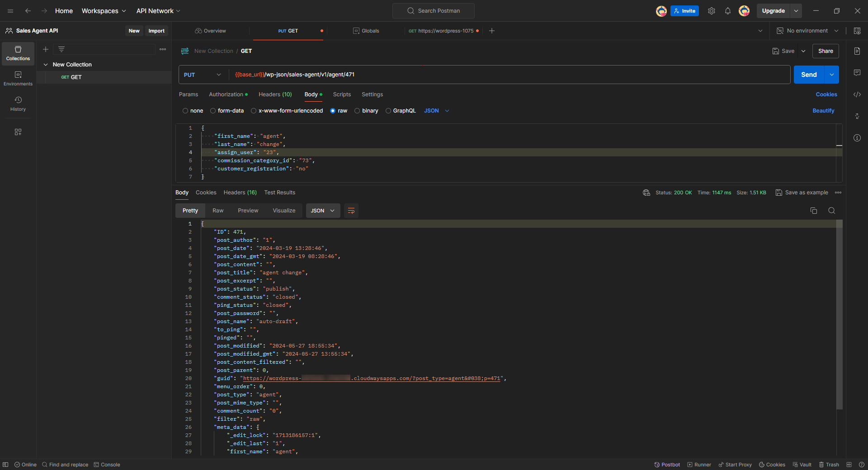Open the Workspaces dropdown

point(104,11)
